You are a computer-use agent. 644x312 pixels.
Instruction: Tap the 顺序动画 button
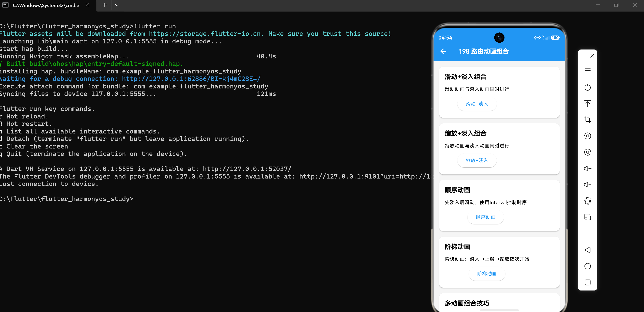click(485, 217)
